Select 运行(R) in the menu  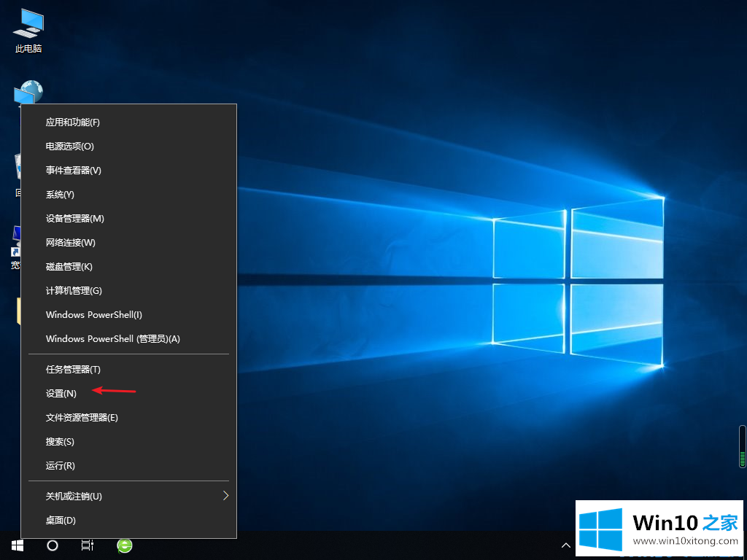[x=128, y=466]
